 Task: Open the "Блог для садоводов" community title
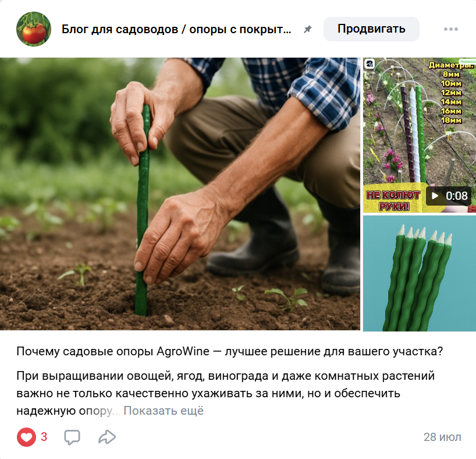tap(176, 29)
